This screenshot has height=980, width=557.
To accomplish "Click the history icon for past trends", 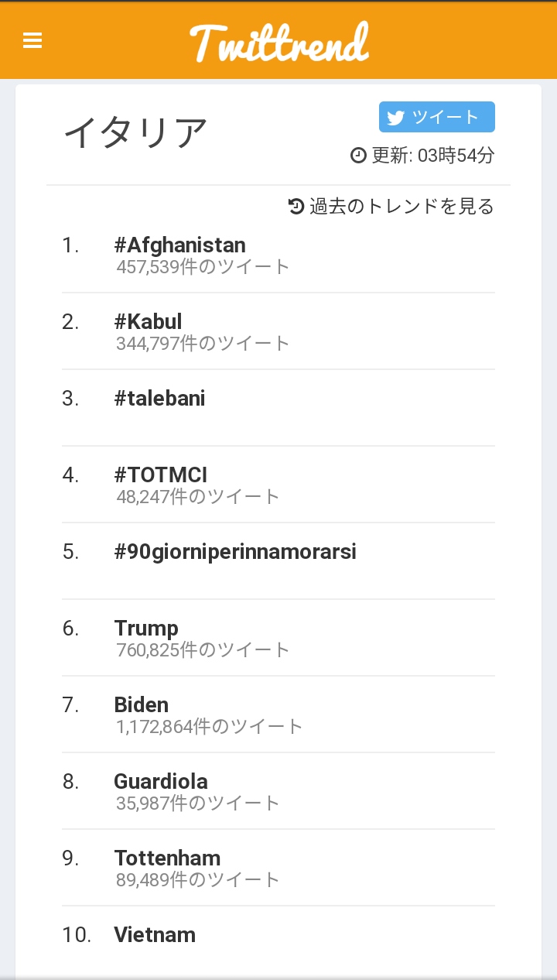I will [296, 206].
